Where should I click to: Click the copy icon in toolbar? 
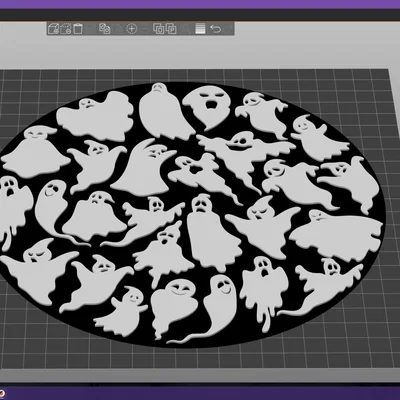coord(159,29)
